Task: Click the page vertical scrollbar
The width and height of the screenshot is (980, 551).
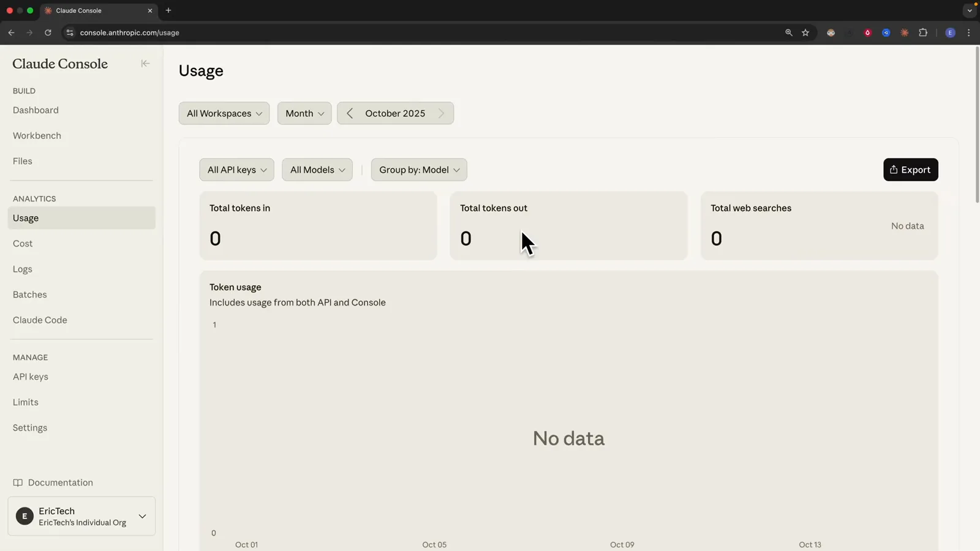Action: click(x=977, y=125)
